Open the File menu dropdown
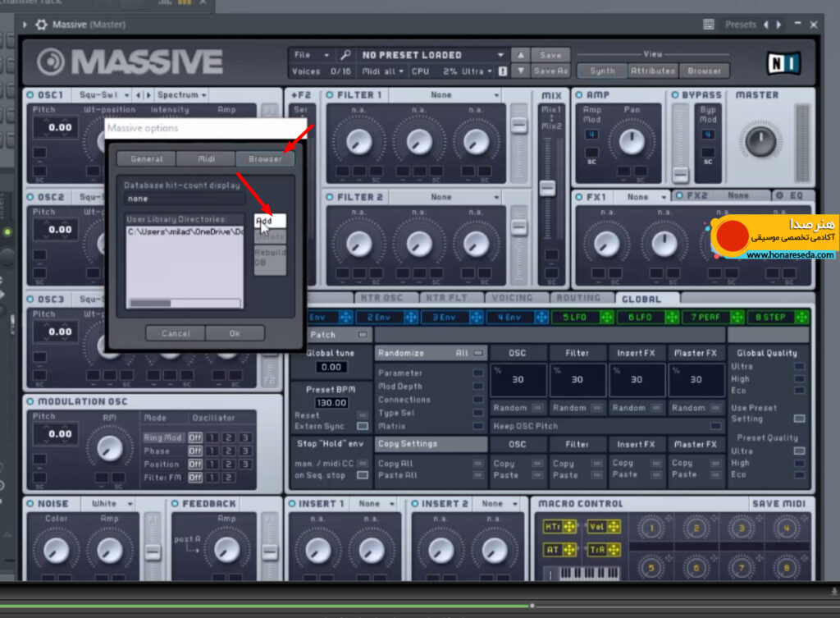The image size is (840, 618). point(311,55)
